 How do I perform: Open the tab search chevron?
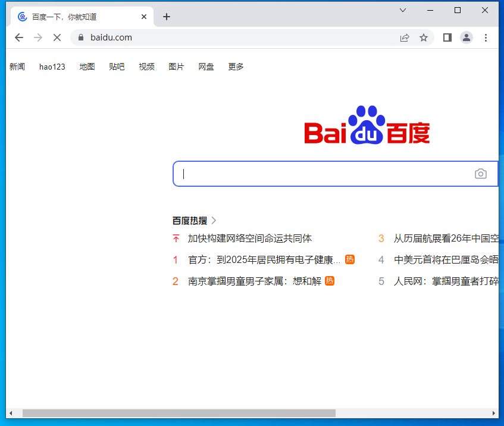click(x=402, y=10)
